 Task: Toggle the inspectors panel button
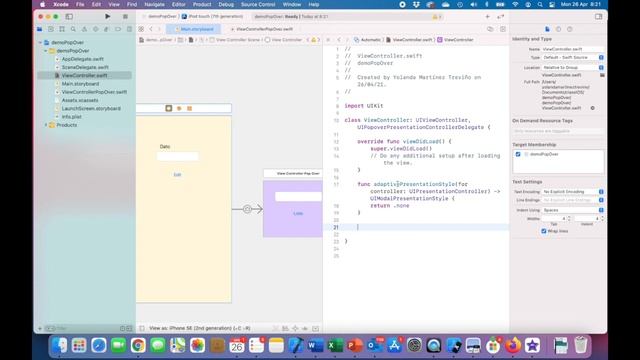598,17
